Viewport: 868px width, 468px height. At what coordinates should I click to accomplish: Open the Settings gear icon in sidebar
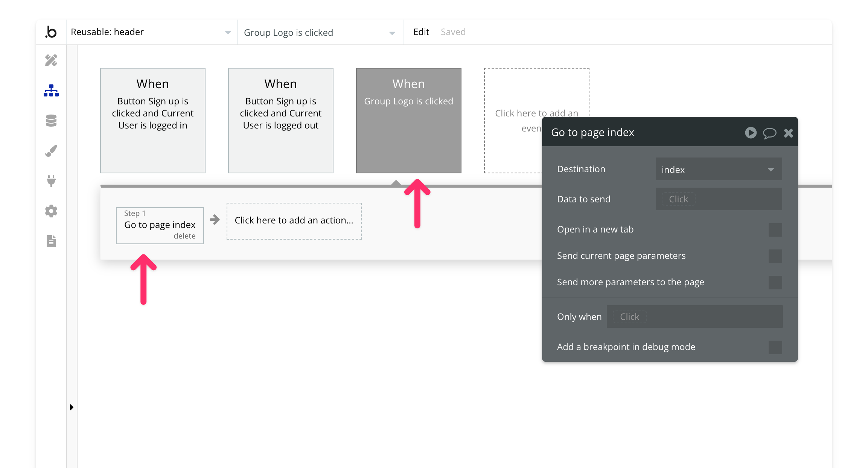click(x=51, y=211)
